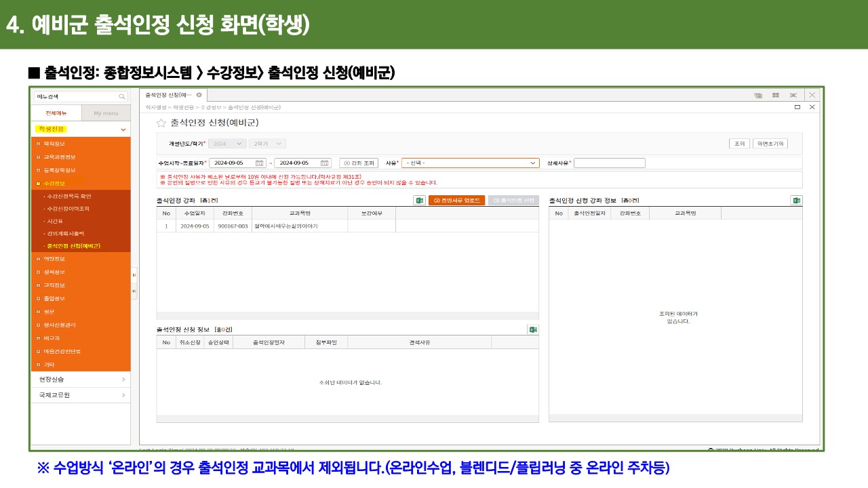Click the 조회 search button

tap(738, 144)
